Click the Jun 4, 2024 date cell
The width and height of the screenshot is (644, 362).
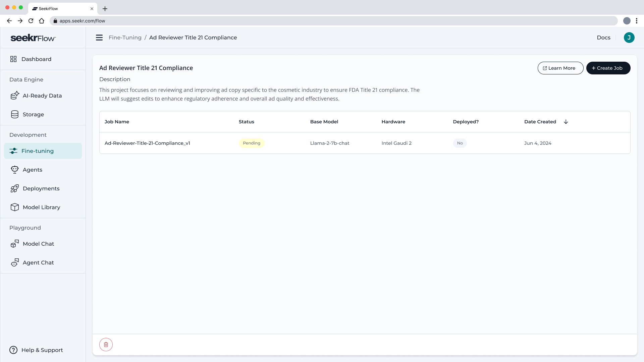click(x=538, y=143)
